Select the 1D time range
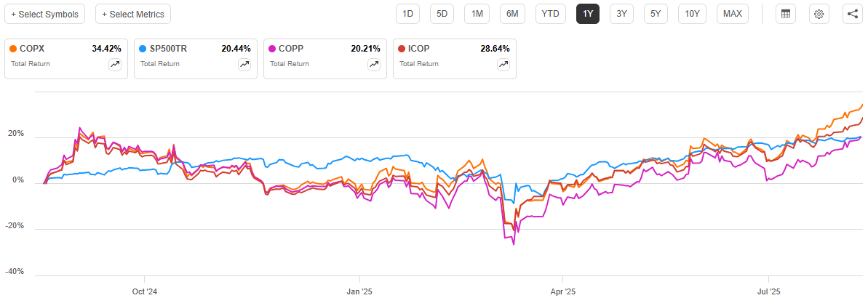The image size is (868, 298). point(408,14)
